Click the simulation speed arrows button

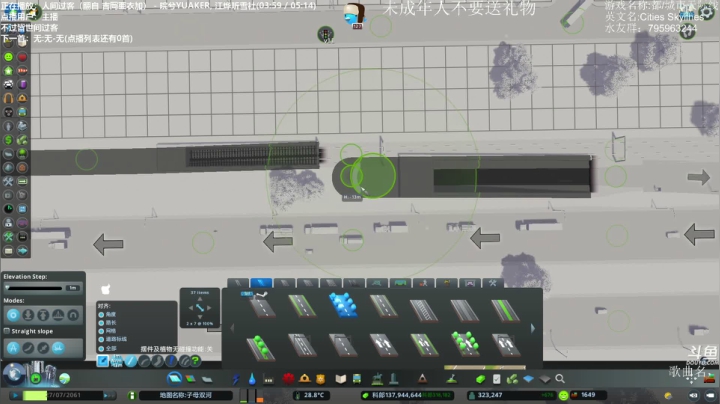click(x=109, y=395)
